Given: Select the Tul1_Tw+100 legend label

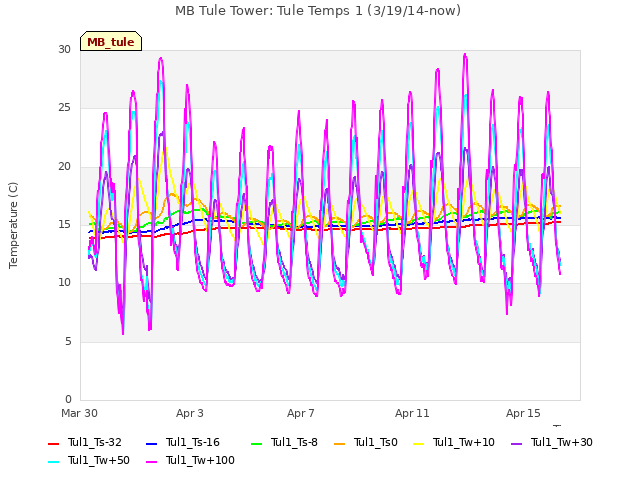Looking at the screenshot, I should [x=200, y=460].
